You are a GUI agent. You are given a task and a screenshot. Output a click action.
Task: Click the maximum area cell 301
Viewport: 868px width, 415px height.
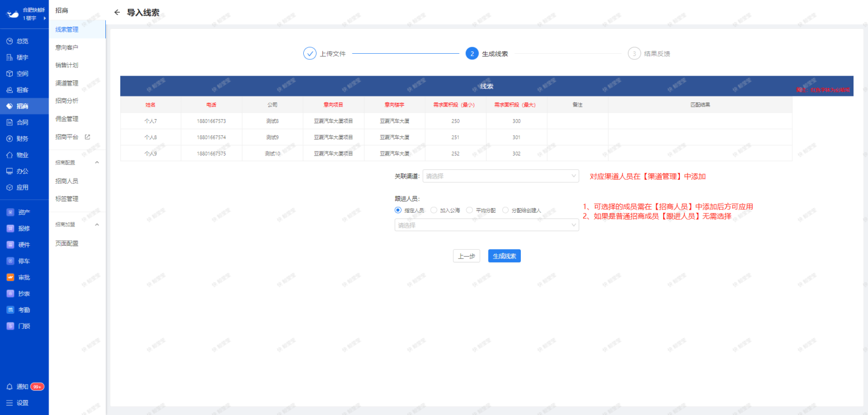tap(516, 137)
